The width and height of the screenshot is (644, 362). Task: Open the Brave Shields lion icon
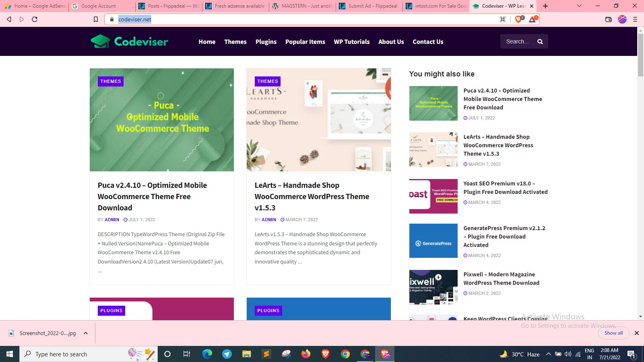[519, 19]
